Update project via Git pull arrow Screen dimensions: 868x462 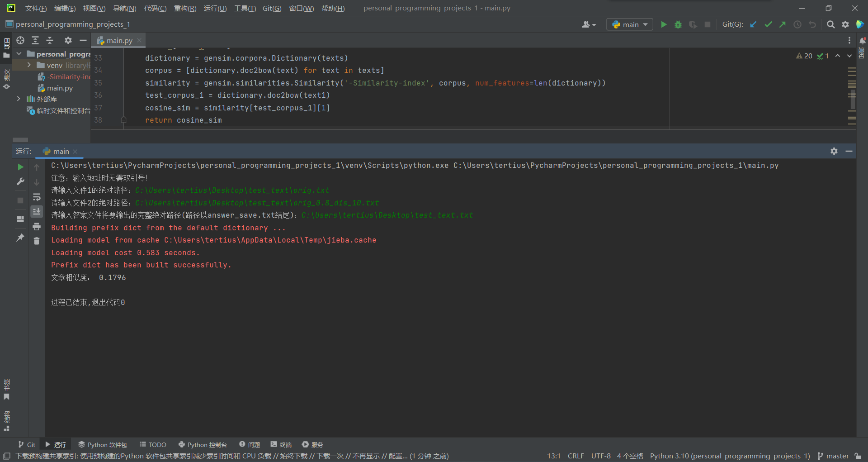point(753,24)
